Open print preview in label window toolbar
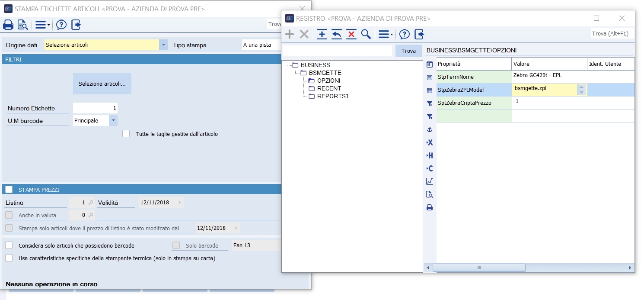Viewport: 644px width, 300px height. (x=22, y=25)
